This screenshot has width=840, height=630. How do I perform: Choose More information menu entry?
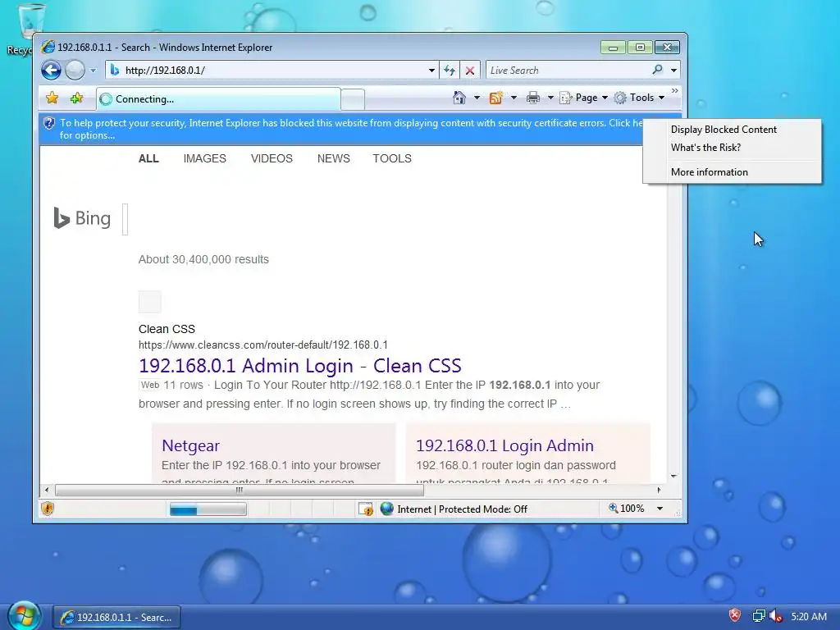click(710, 172)
